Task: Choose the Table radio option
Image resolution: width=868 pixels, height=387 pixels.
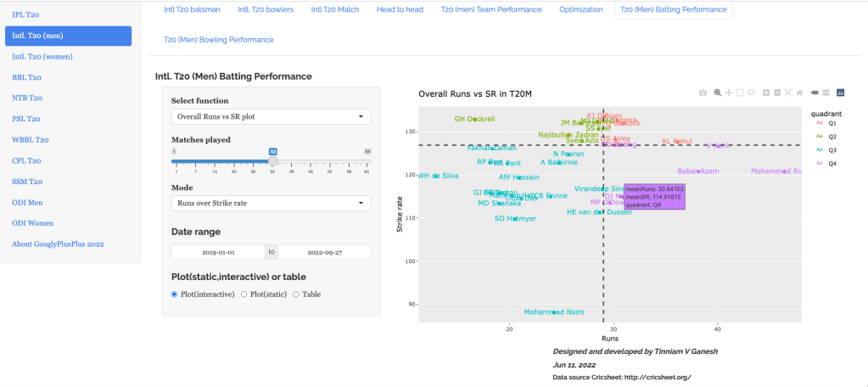Action: click(x=296, y=294)
